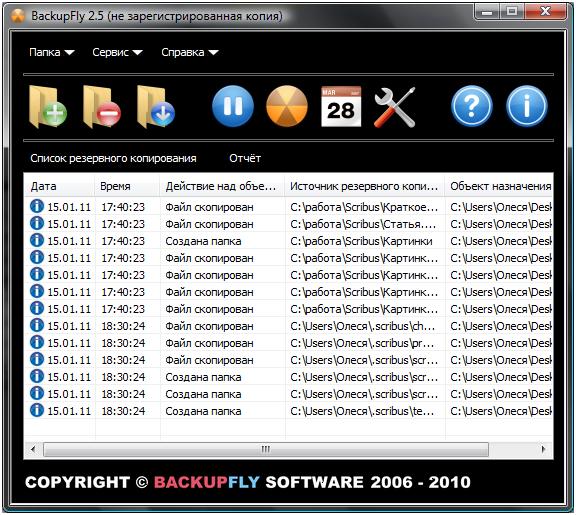This screenshot has height=515, width=576.
Task: Open the Справка menu
Action: click(x=183, y=52)
